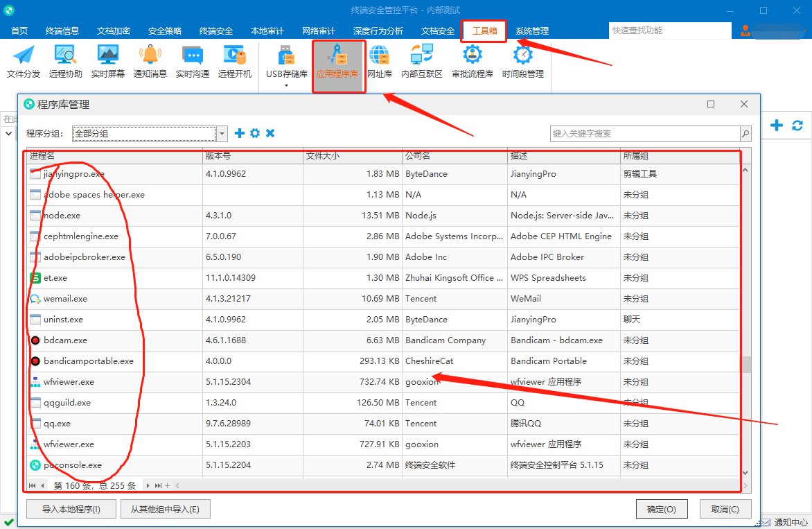Switch to the 系统管理 tab
The height and width of the screenshot is (529, 812).
531,31
